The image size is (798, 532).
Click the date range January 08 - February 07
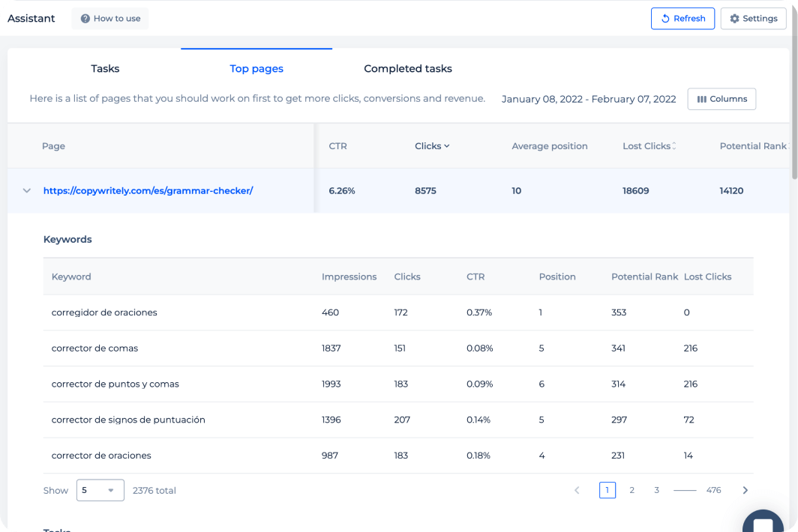[589, 99]
